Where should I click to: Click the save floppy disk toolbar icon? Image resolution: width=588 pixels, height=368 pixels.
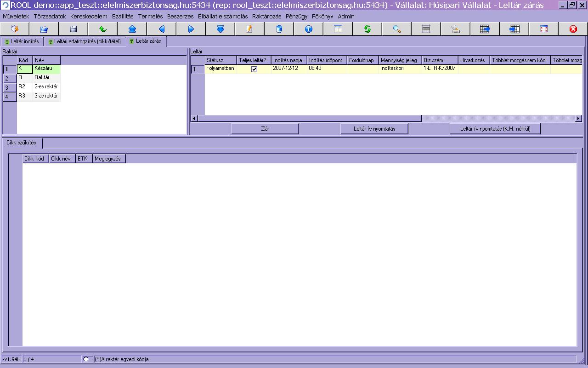73,29
